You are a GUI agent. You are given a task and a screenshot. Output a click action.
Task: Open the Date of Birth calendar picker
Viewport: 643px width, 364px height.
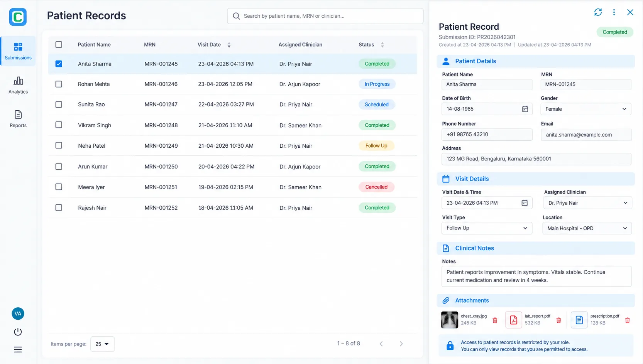coord(525,109)
